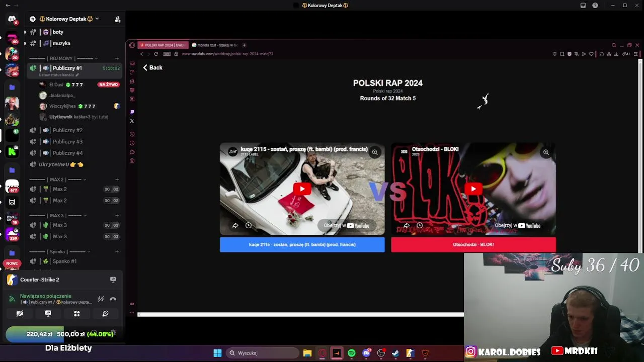Screen dimensions: 644x362
Task: Open the Invite people icon in server header
Action: coord(117,19)
